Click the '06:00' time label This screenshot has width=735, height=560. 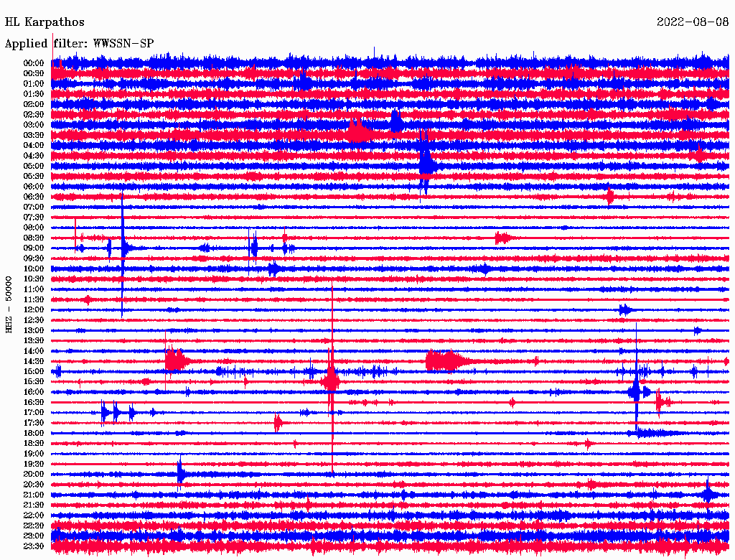point(34,187)
